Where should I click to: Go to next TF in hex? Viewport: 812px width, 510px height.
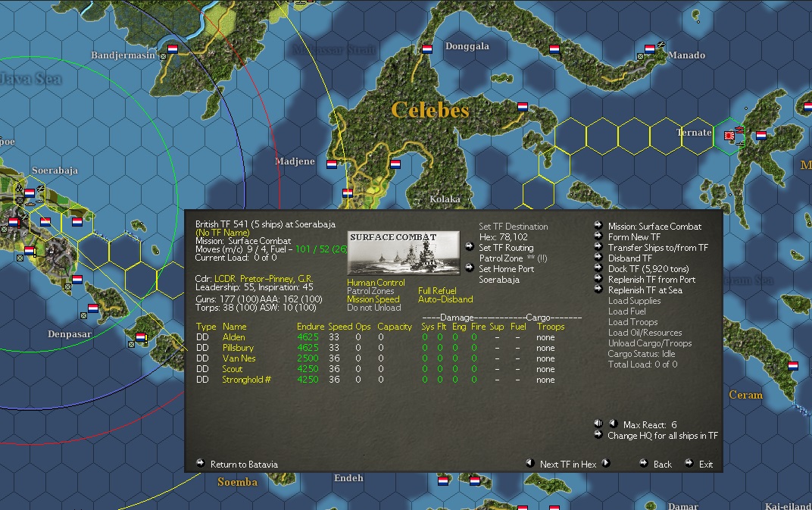click(605, 463)
